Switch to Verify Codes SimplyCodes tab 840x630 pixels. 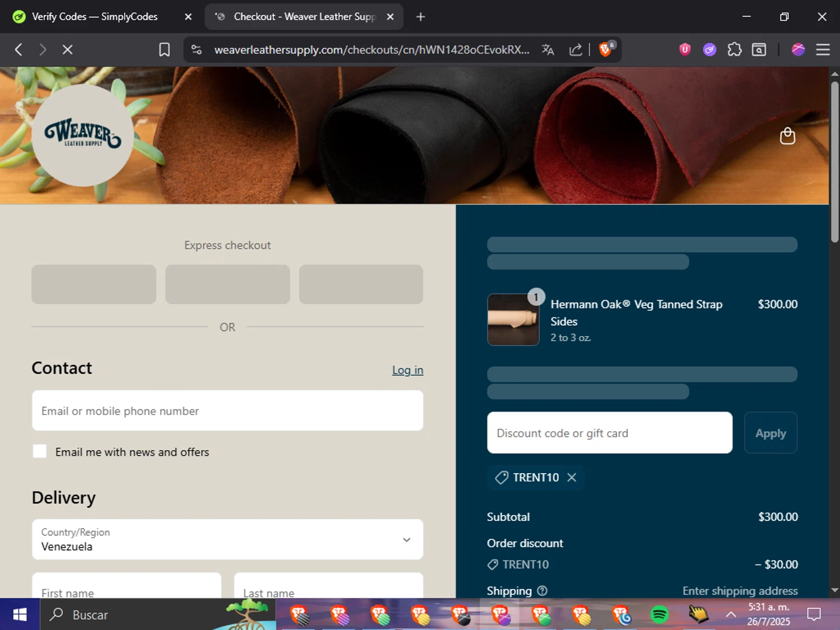coord(95,17)
